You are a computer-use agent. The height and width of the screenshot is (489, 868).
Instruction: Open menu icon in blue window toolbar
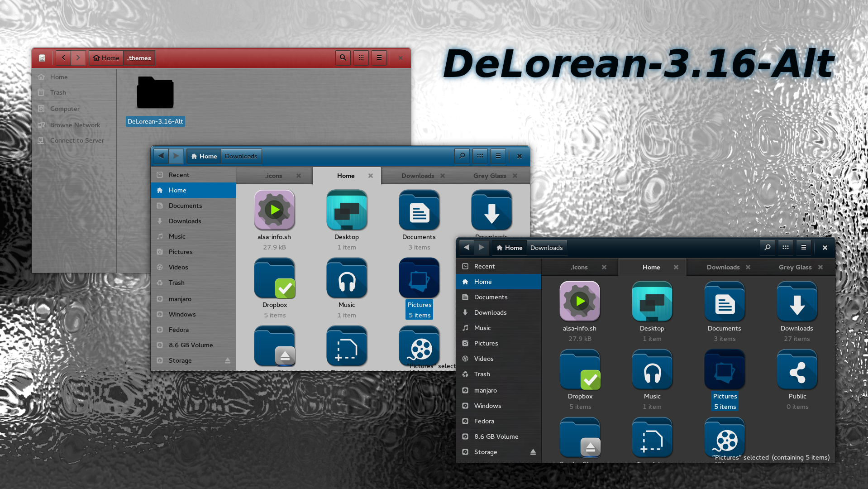498,156
